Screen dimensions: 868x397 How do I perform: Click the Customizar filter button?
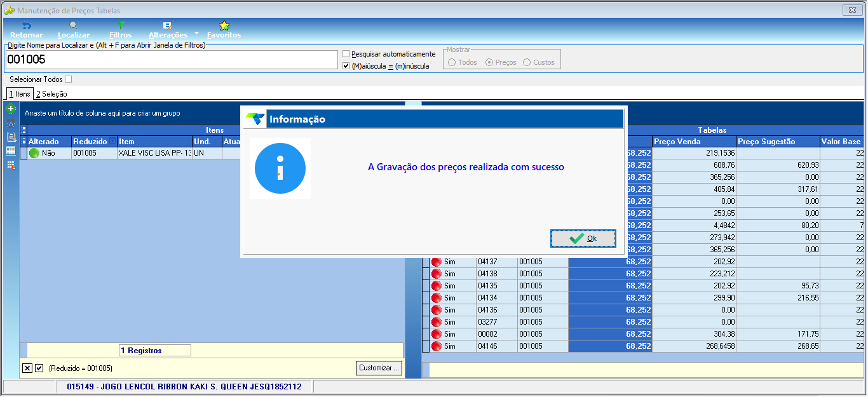pos(379,368)
